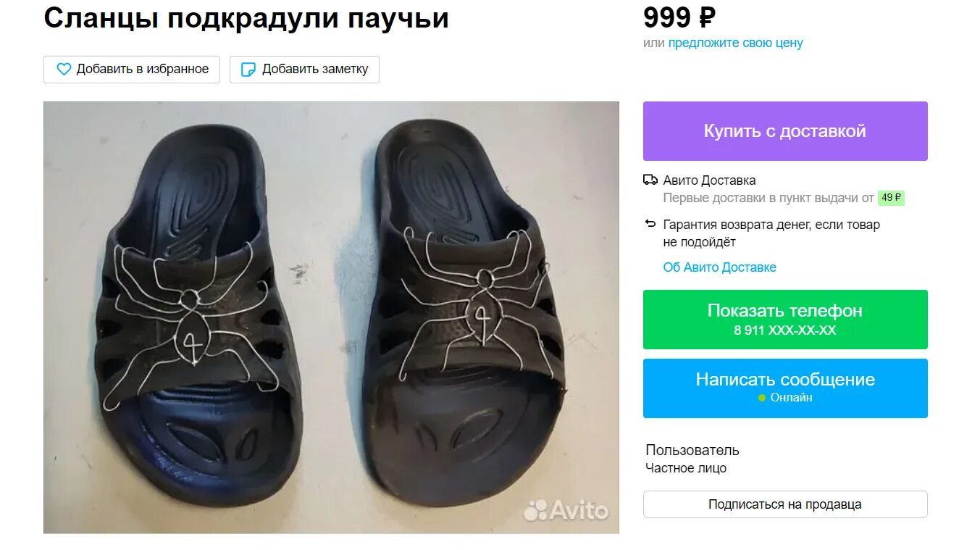Image resolution: width=980 pixels, height=550 pixels.
Task: Open the предложите свою цену link
Action: click(735, 43)
